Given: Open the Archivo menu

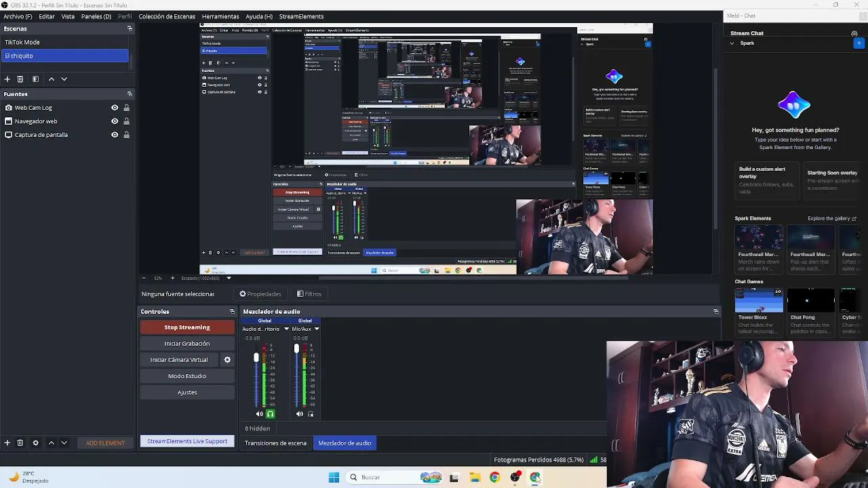Looking at the screenshot, I should tap(18, 16).
